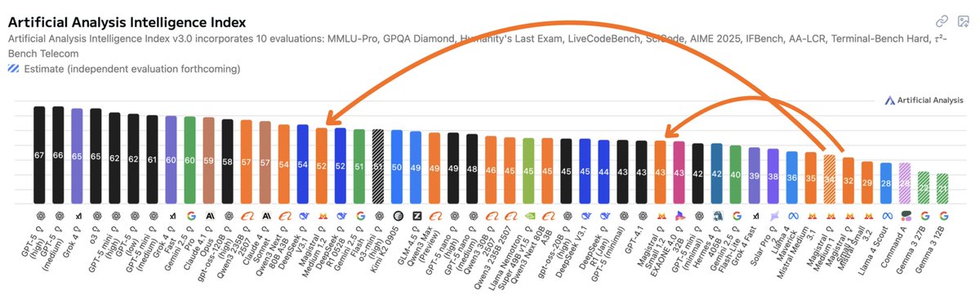This screenshot has height=300, width=980.
Task: Click the download image icon
Action: pos(964,21)
